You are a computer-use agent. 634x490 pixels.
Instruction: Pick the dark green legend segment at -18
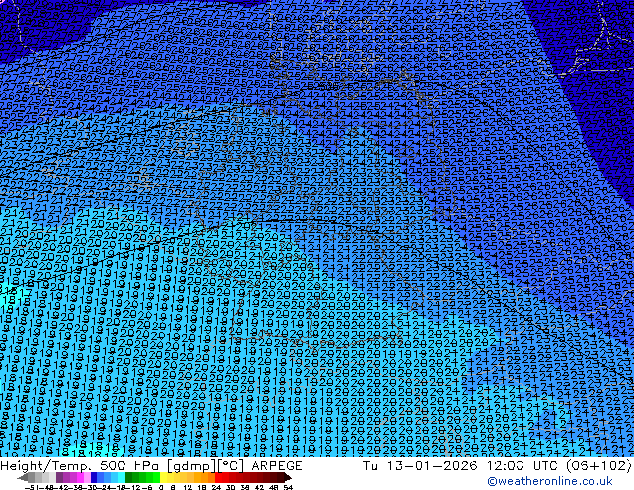(129, 477)
